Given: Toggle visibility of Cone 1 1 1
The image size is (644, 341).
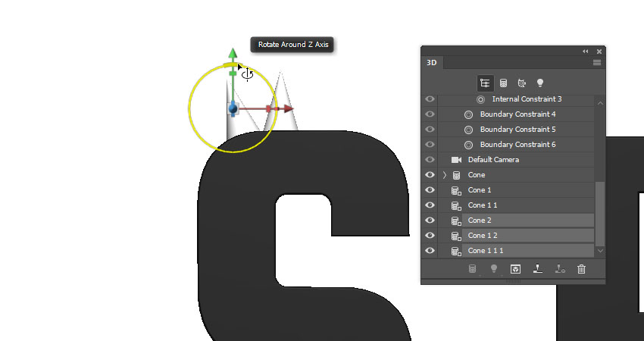Looking at the screenshot, I should point(430,251).
